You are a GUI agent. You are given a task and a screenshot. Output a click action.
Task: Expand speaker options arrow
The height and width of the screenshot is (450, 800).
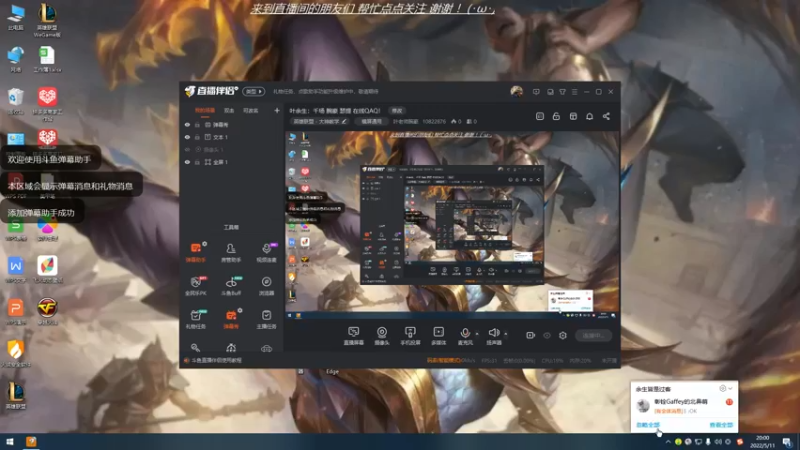pos(506,334)
